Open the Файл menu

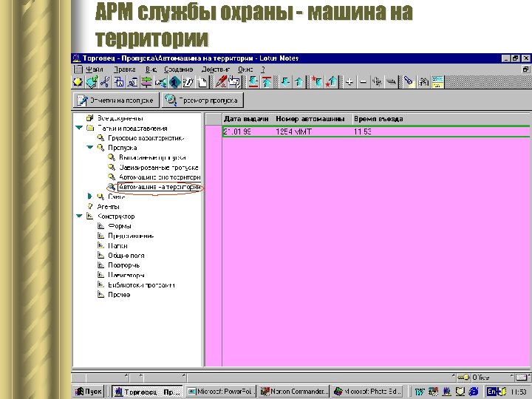(94, 69)
